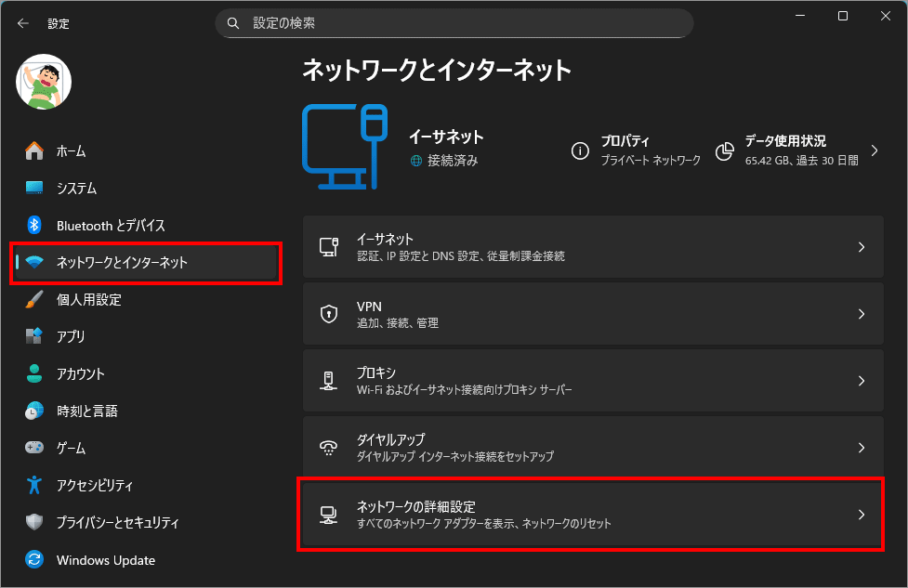The image size is (908, 588).
Task: Open Windows Update page
Action: [x=105, y=560]
